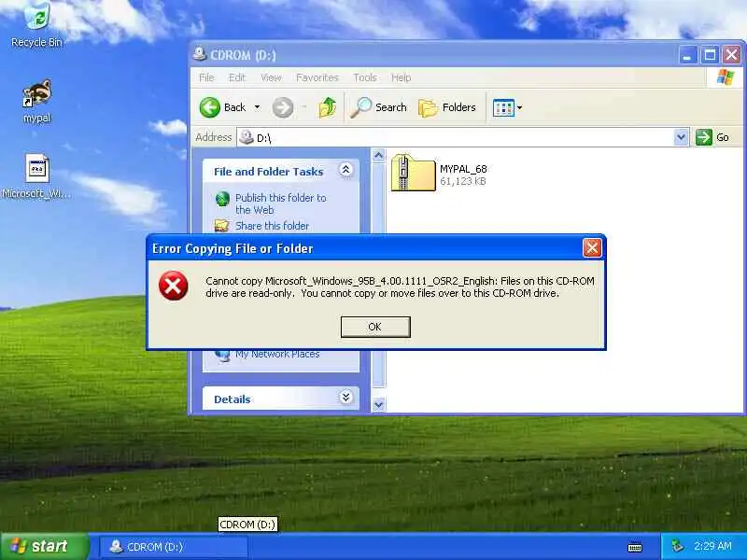Click the task pane scroll up arrow
Image resolution: width=747 pixels, height=560 pixels.
[x=379, y=155]
